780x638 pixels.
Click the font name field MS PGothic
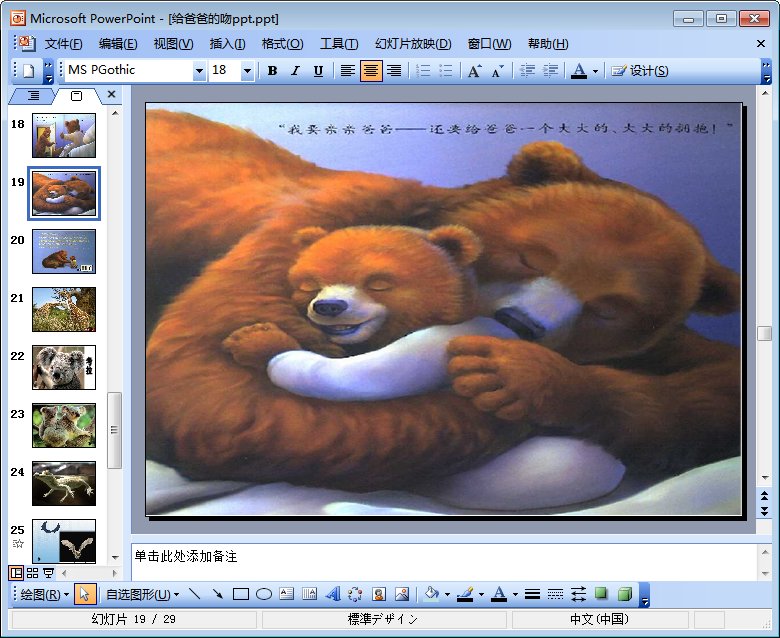[x=129, y=71]
